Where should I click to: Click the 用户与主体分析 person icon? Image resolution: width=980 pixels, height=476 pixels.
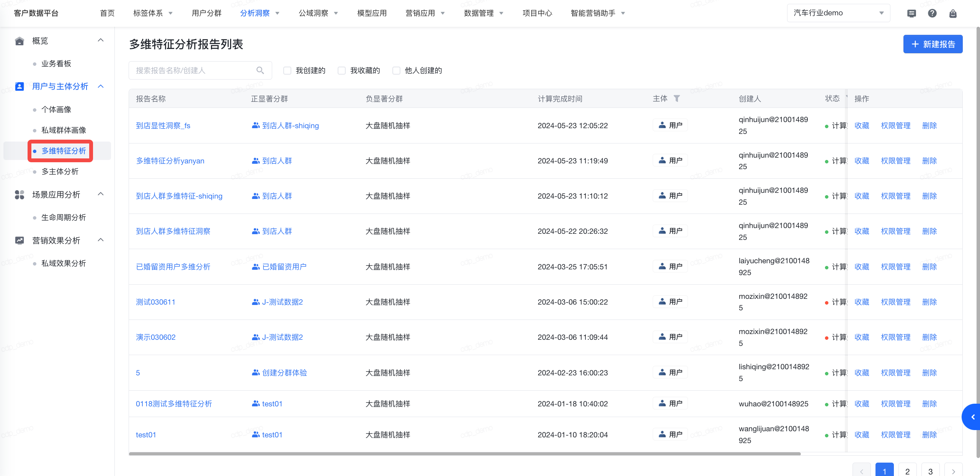coord(20,86)
